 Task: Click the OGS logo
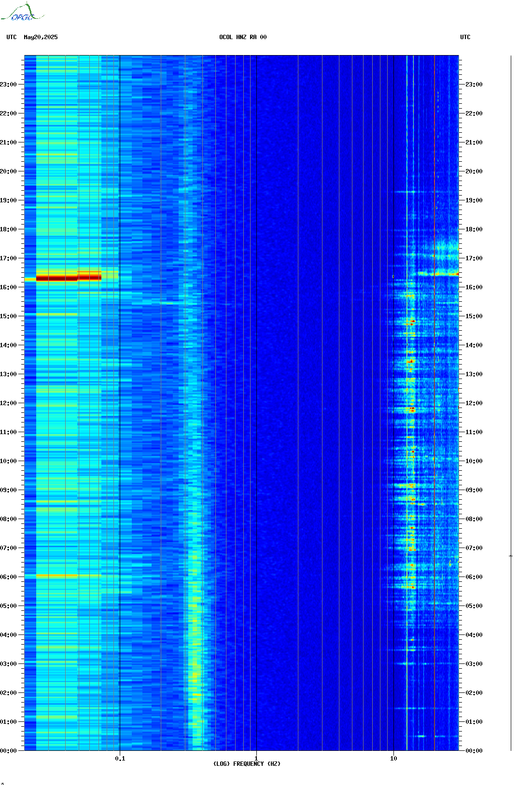(22, 12)
